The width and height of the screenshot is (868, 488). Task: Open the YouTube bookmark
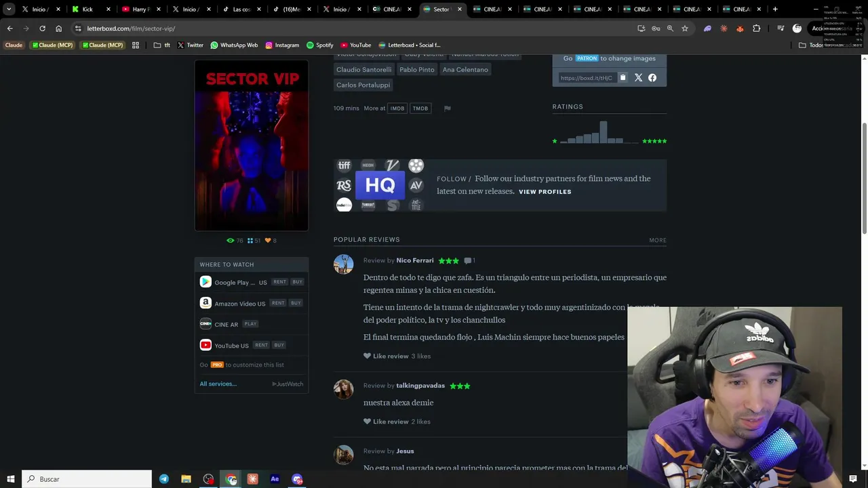(x=356, y=45)
